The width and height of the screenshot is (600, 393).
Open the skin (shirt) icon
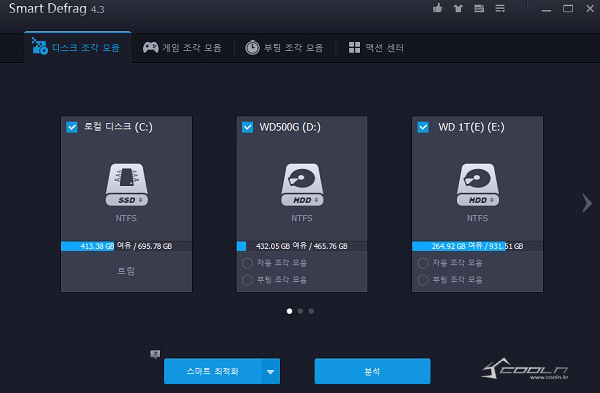click(458, 8)
